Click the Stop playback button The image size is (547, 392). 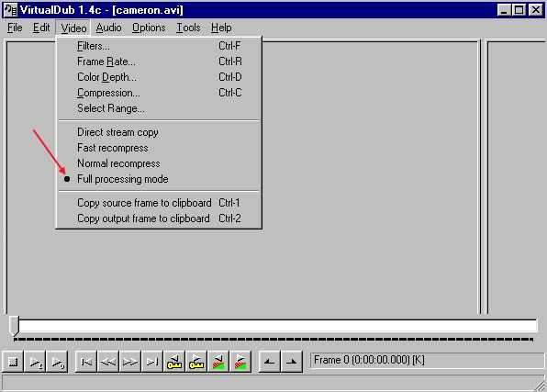coord(13,362)
